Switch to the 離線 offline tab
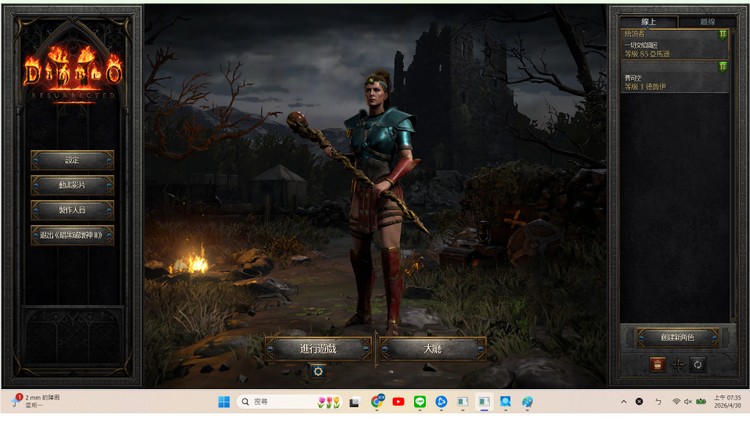 tap(707, 22)
